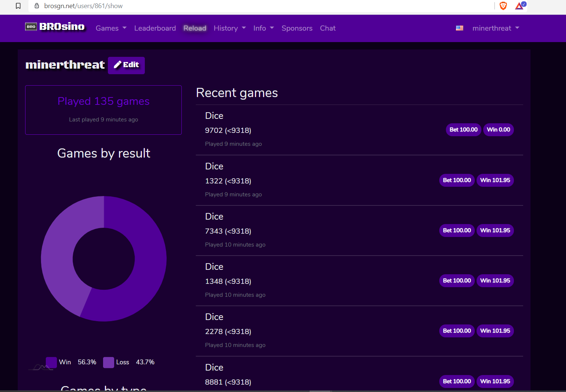
Task: Open the Info dropdown menu
Action: 263,28
